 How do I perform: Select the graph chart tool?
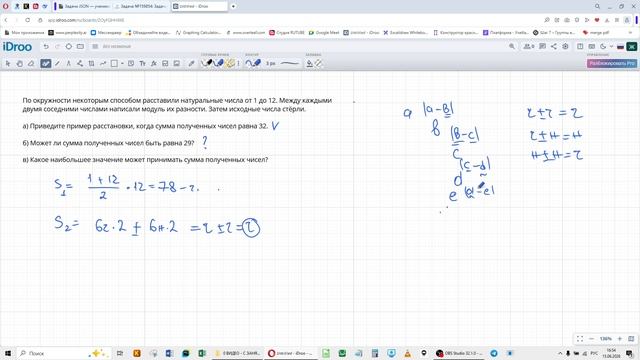pos(103,63)
